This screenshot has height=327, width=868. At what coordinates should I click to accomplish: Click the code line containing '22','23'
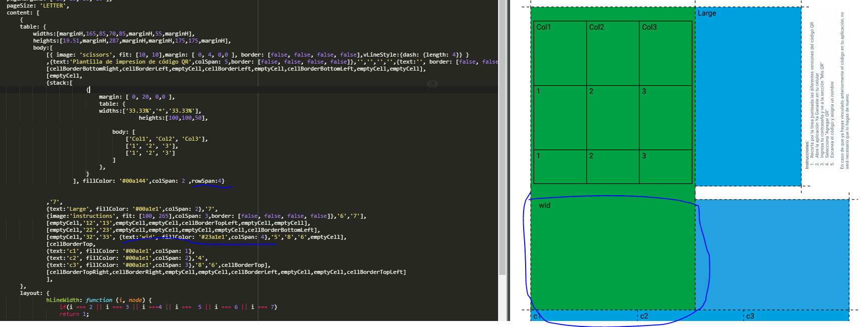tap(183, 230)
